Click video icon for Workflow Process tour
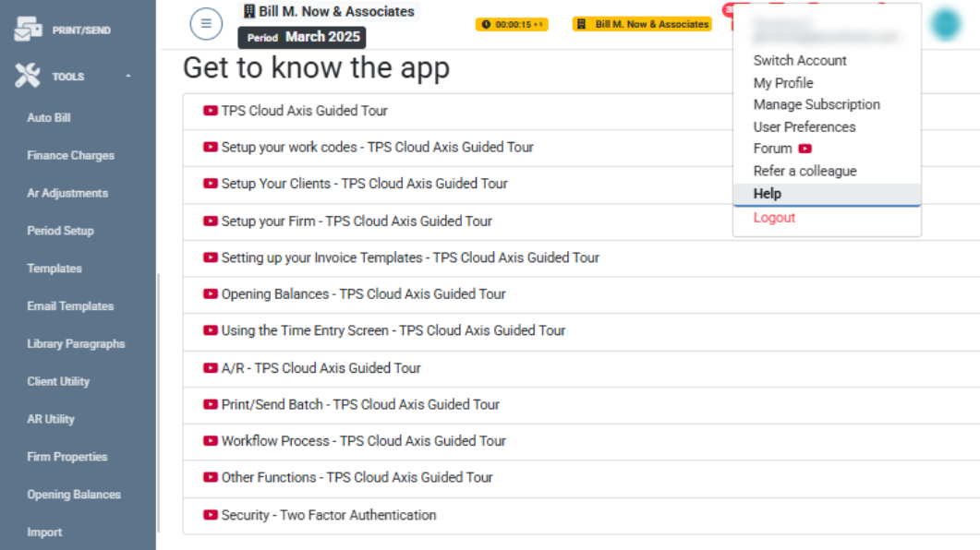Image resolution: width=980 pixels, height=550 pixels. (x=210, y=441)
